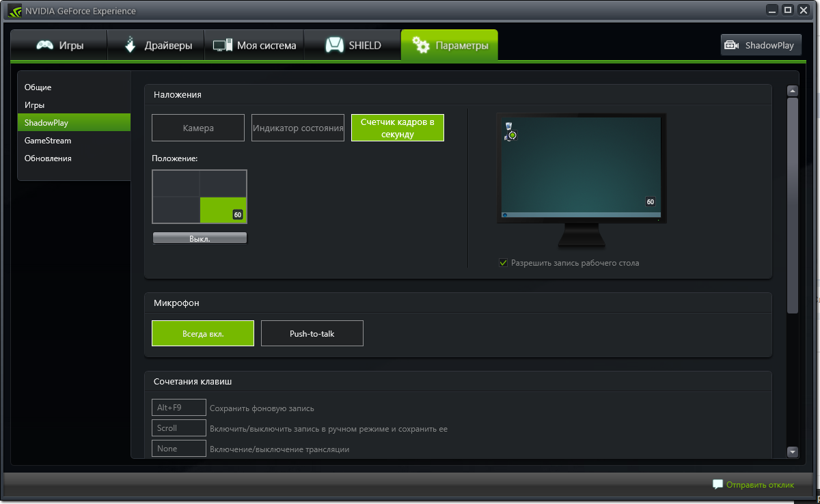Image resolution: width=820 pixels, height=504 pixels.
Task: Select Общие in the settings sidebar
Action: (74, 87)
